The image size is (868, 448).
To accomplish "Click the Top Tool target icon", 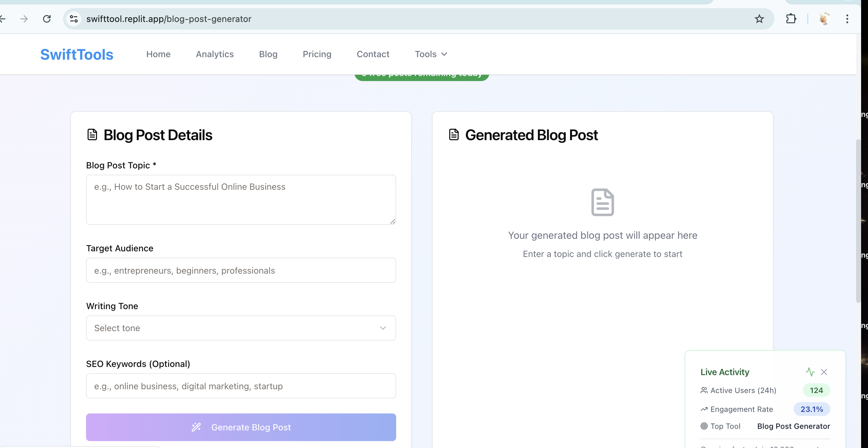I will [704, 426].
